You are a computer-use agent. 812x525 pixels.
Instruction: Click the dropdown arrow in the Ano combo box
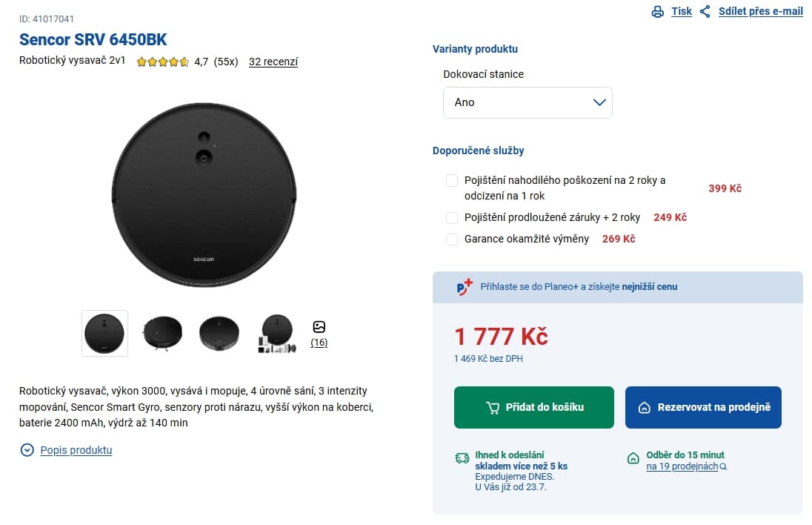coord(599,102)
